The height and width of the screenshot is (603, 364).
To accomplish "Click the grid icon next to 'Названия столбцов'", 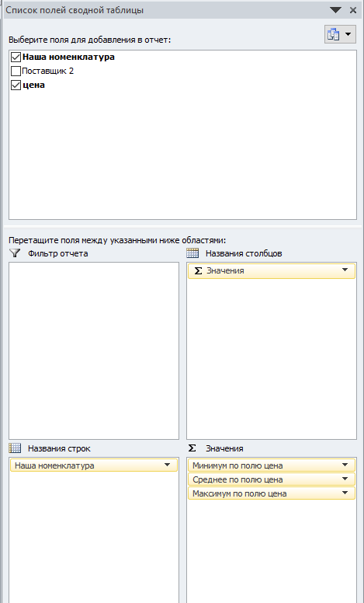I will click(x=192, y=253).
